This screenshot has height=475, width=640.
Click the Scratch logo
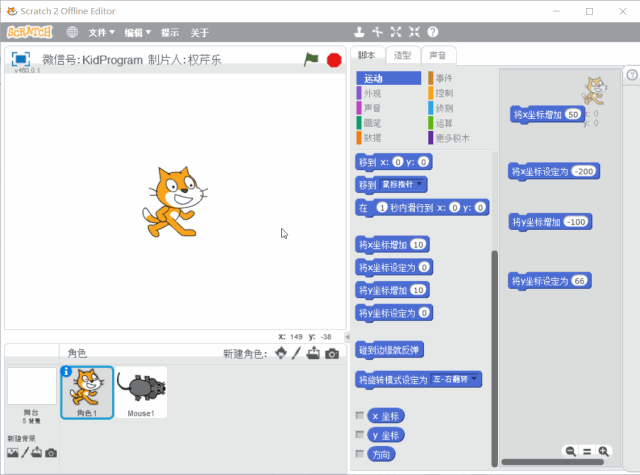tap(30, 32)
